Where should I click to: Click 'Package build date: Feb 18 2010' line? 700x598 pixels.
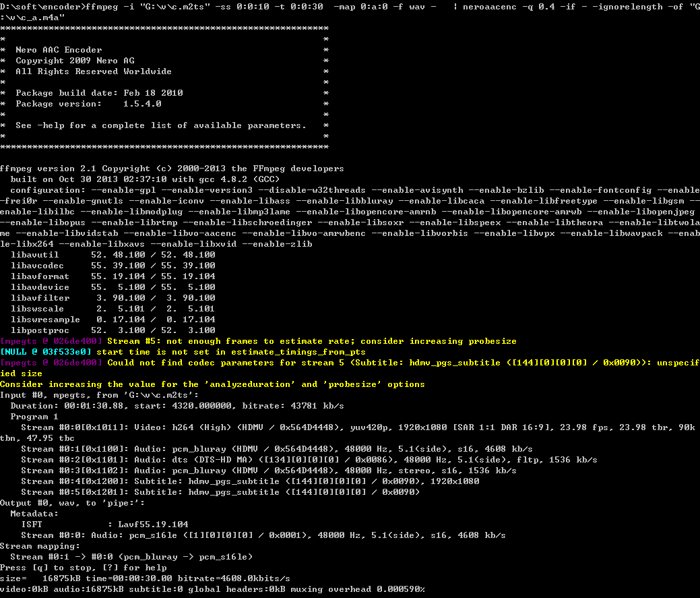click(99, 93)
